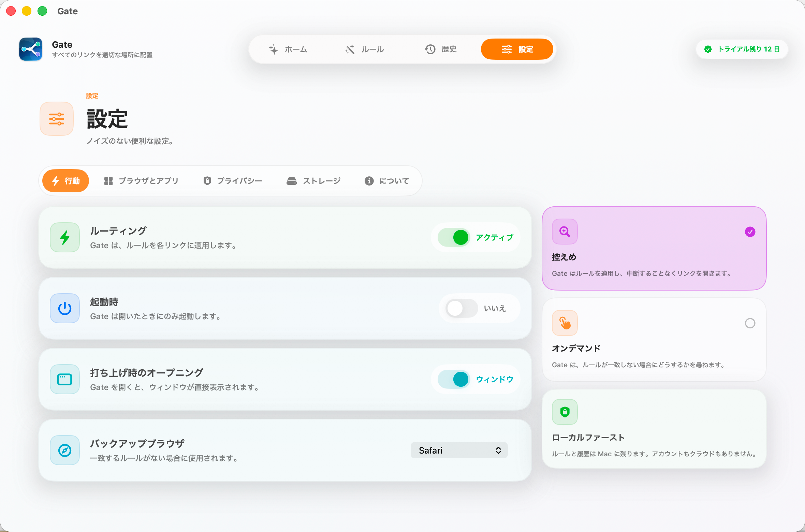
Task: Click the small orange 設定 breadcrumb label
Action: click(x=92, y=96)
